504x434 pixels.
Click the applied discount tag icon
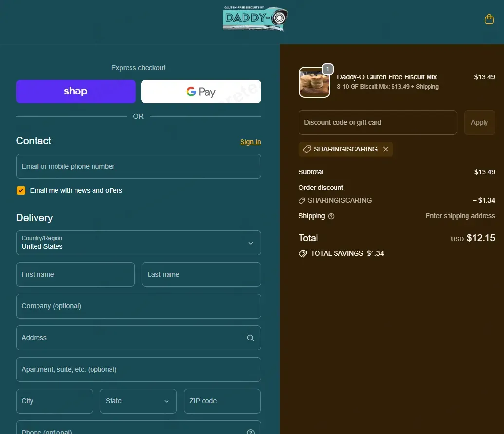(307, 149)
